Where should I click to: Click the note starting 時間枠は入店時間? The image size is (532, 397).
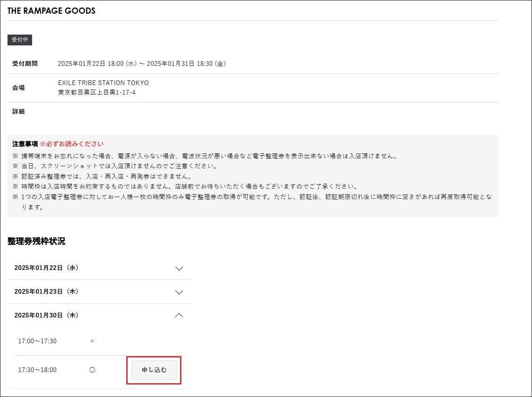[185, 187]
